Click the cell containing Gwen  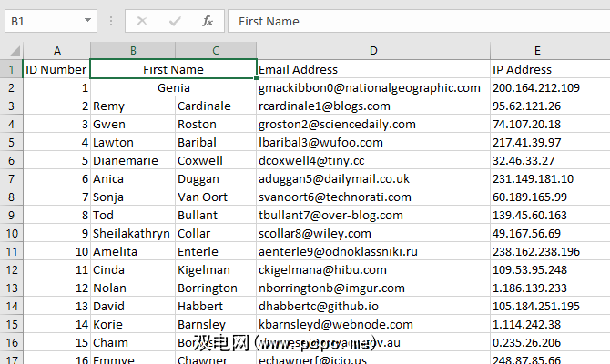(x=133, y=124)
